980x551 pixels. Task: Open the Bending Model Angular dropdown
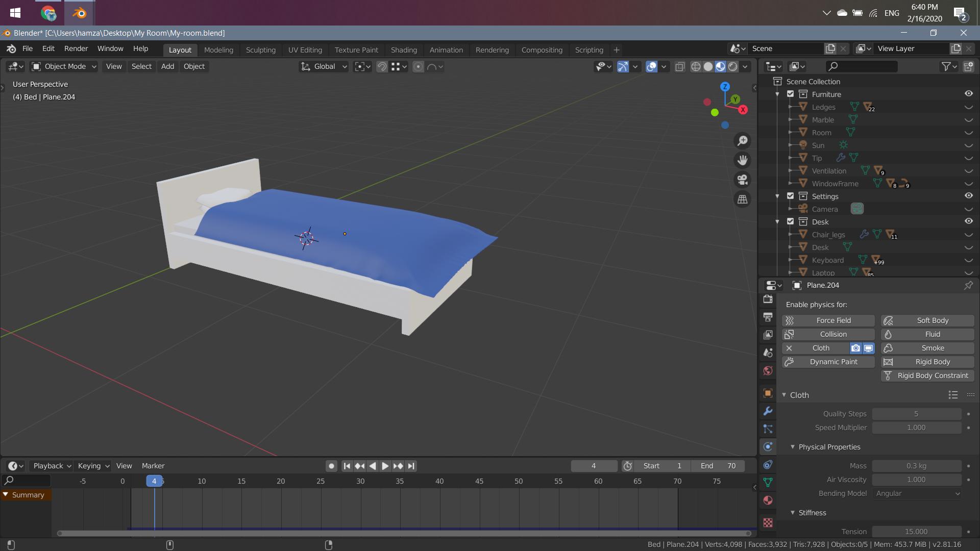point(917,493)
